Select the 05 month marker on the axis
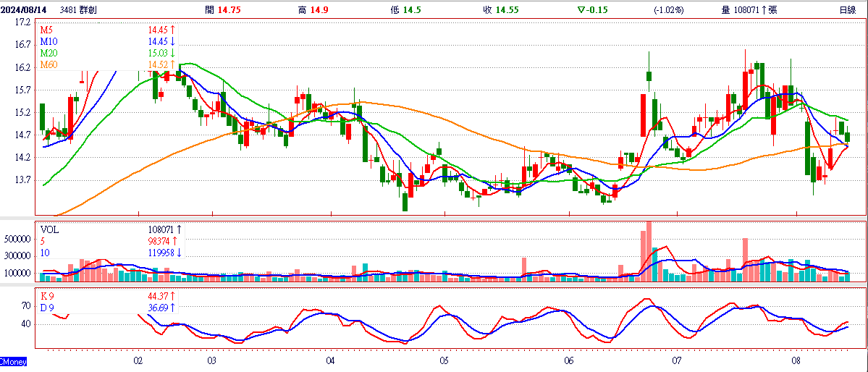Image resolution: width=868 pixels, height=372 pixels. pyautogui.click(x=444, y=361)
